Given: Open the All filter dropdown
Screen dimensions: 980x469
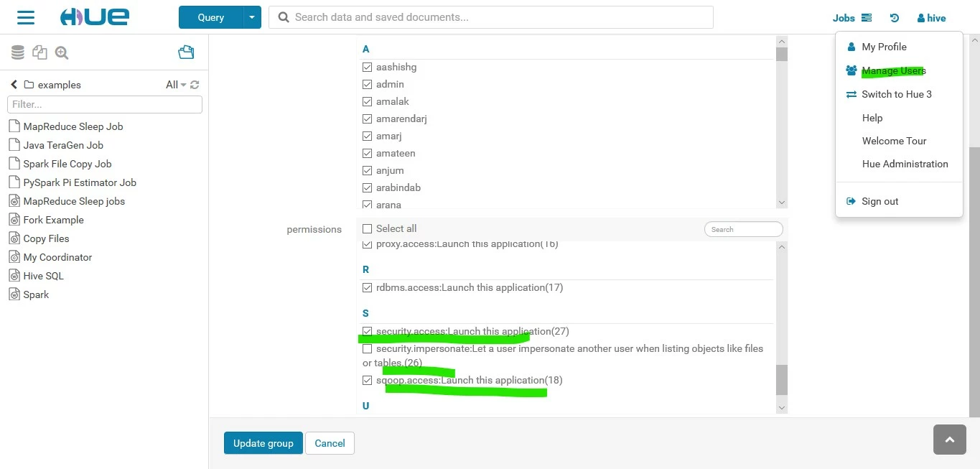Looking at the screenshot, I should point(176,85).
